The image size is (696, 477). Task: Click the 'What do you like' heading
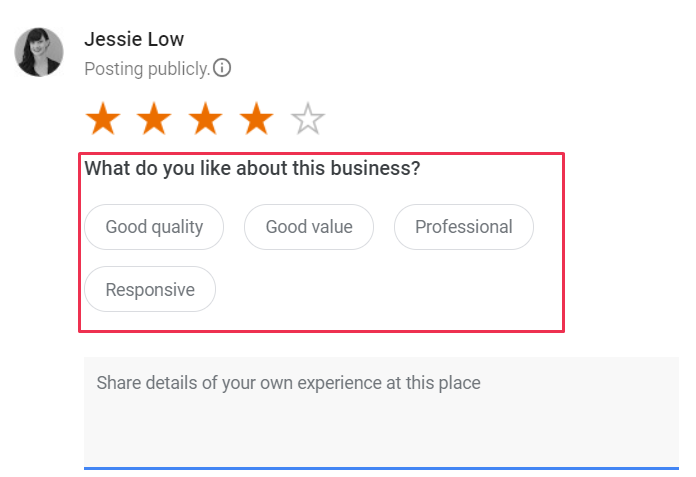coord(252,168)
